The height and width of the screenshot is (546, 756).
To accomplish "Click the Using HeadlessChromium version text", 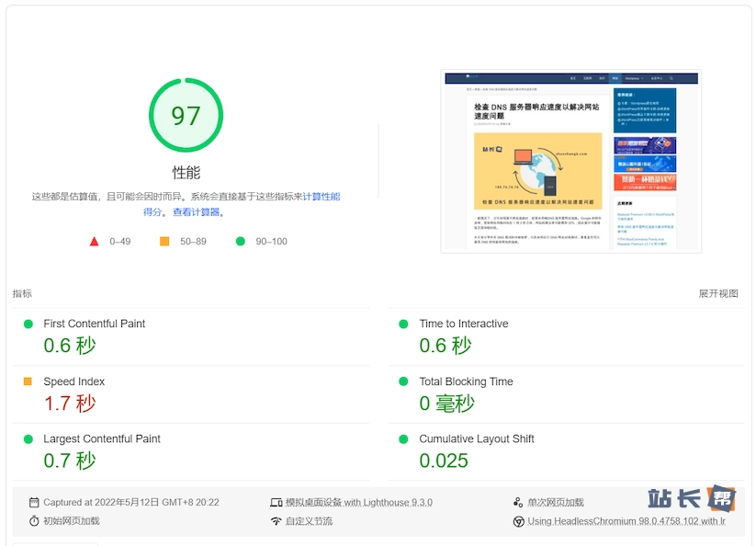I will click(x=626, y=521).
